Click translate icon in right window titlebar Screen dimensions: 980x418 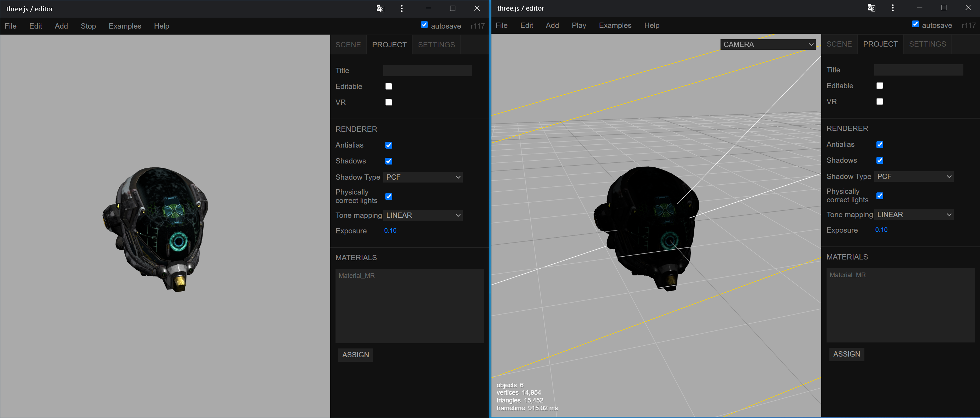click(x=871, y=8)
